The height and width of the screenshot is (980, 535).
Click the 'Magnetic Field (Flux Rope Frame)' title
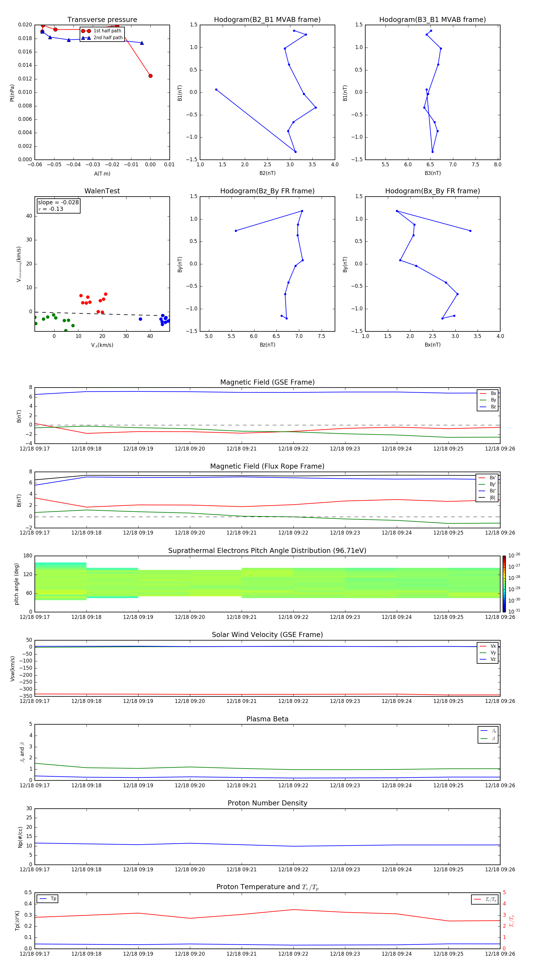point(267,466)
